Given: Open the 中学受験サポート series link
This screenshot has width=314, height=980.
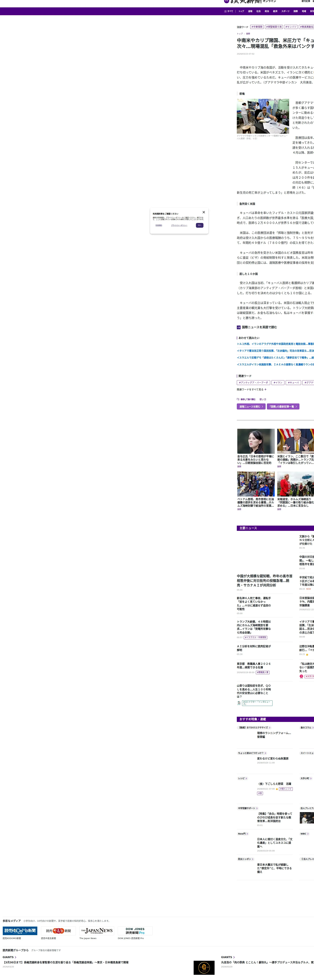Looking at the screenshot, I should tap(248, 808).
